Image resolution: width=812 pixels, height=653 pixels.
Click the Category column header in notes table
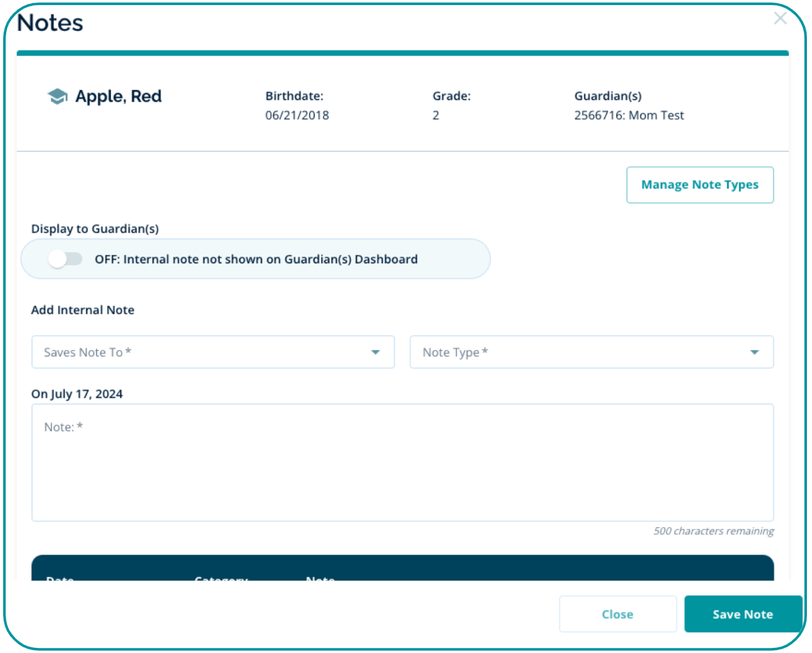tap(221, 578)
